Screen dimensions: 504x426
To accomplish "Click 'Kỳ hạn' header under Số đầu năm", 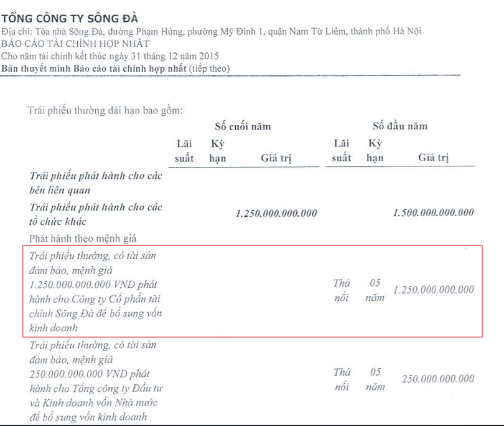I will 375,151.
